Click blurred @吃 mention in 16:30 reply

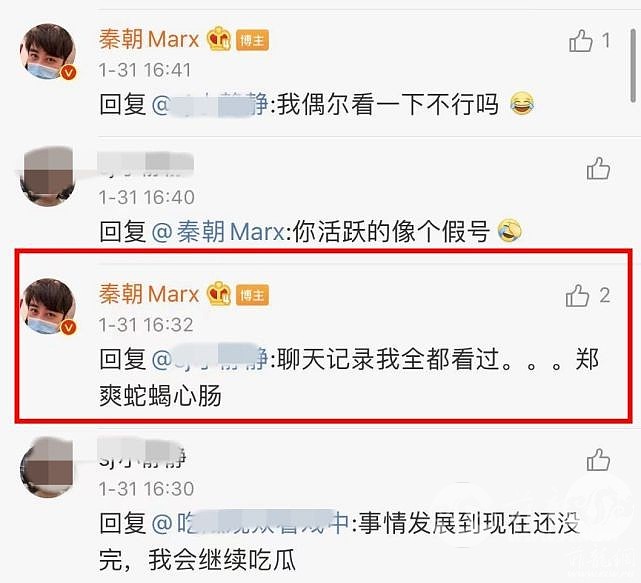click(x=250, y=523)
